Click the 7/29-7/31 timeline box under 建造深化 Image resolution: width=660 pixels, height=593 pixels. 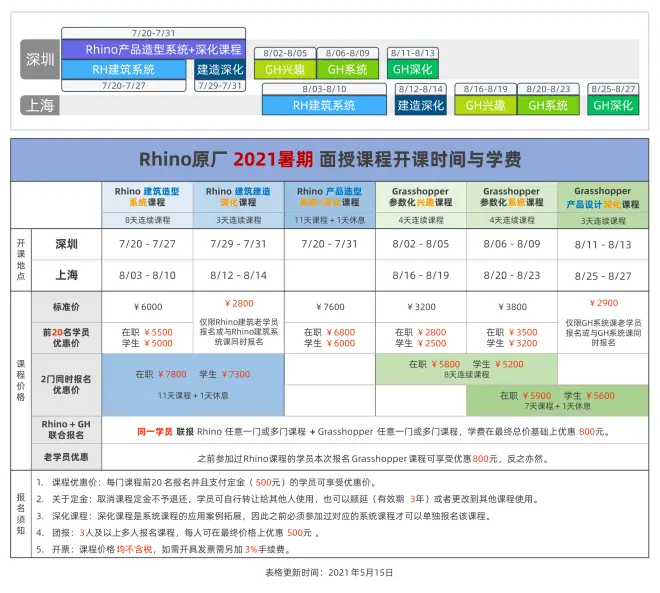(x=220, y=85)
